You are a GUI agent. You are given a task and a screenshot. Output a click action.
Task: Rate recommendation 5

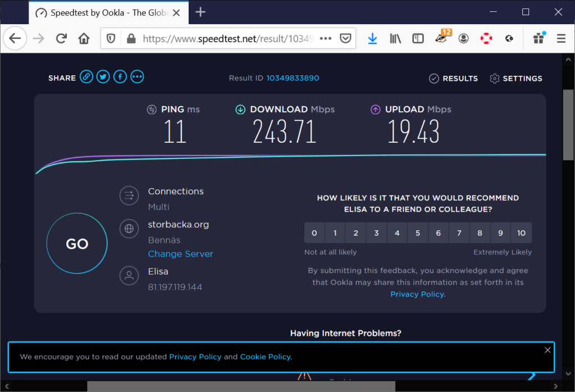pyautogui.click(x=418, y=233)
